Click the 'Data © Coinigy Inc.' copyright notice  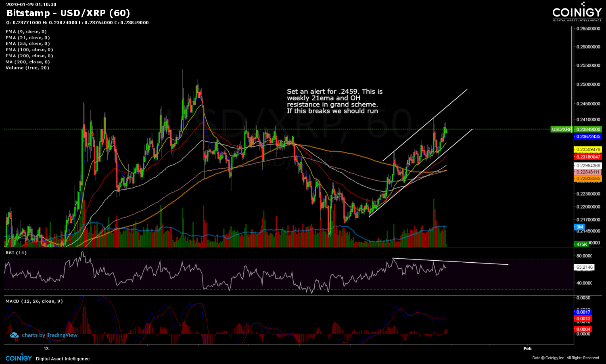tap(566, 358)
